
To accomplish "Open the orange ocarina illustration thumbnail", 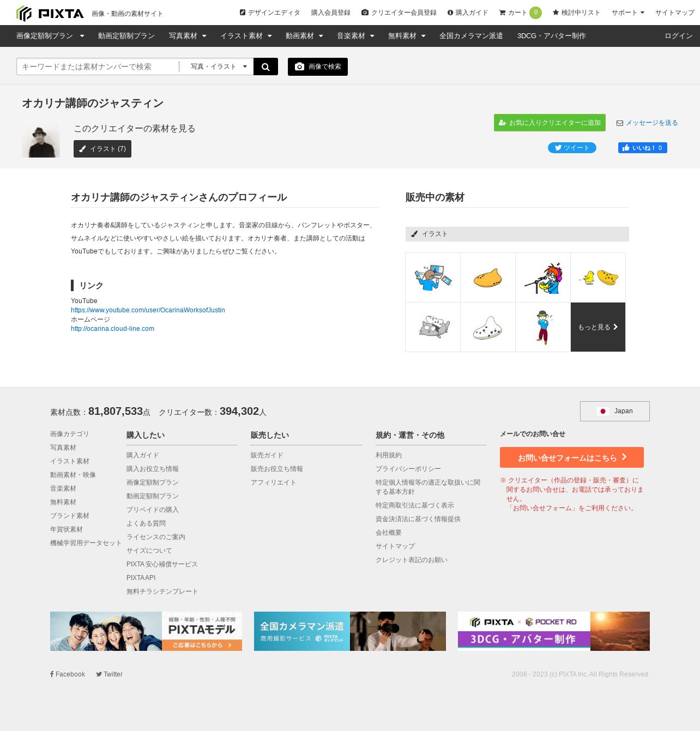I will pyautogui.click(x=488, y=277).
